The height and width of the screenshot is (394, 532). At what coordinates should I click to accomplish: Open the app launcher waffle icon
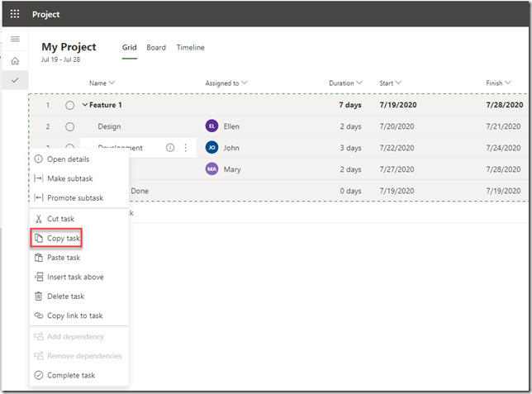coord(15,14)
